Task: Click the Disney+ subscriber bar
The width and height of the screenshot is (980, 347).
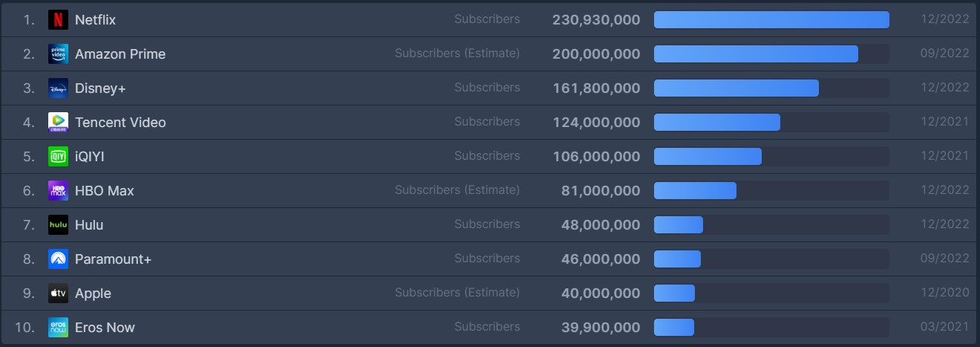Action: click(x=771, y=88)
